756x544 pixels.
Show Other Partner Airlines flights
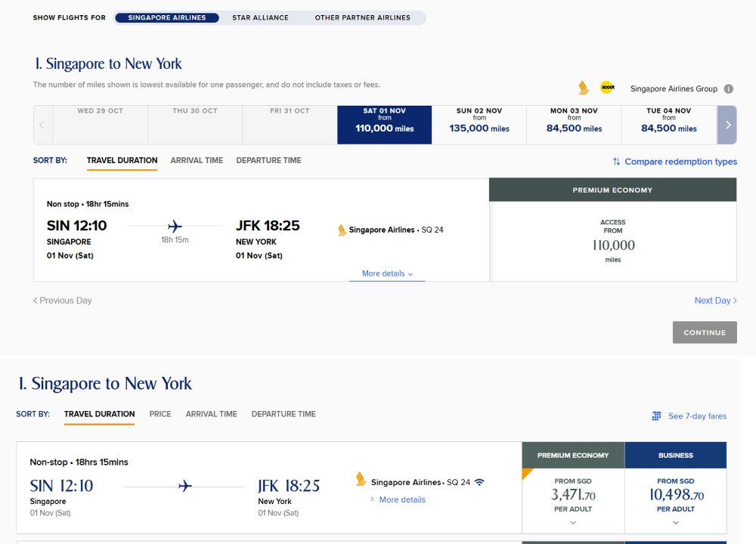[362, 17]
